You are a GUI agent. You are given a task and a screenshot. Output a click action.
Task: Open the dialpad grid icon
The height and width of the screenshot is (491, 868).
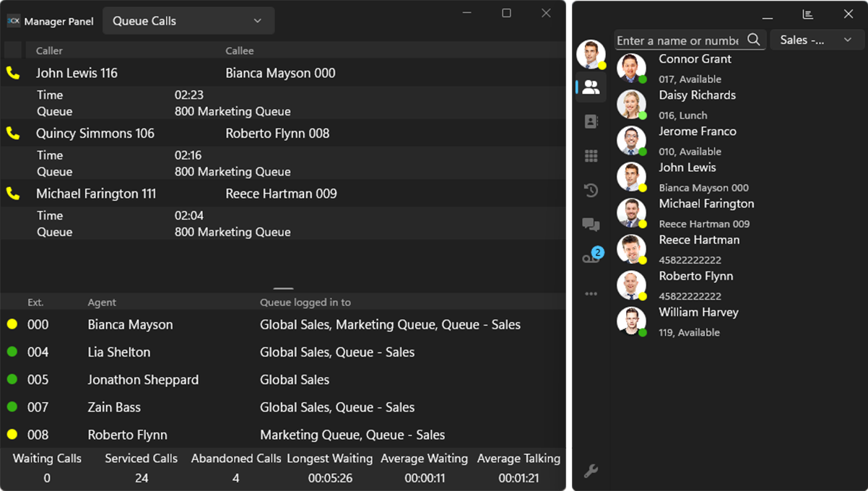(x=591, y=156)
